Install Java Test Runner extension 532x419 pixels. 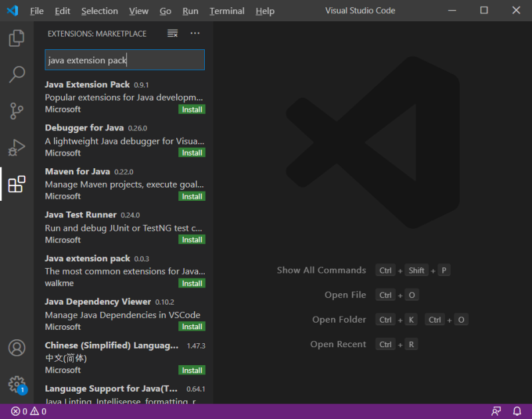pyautogui.click(x=192, y=239)
